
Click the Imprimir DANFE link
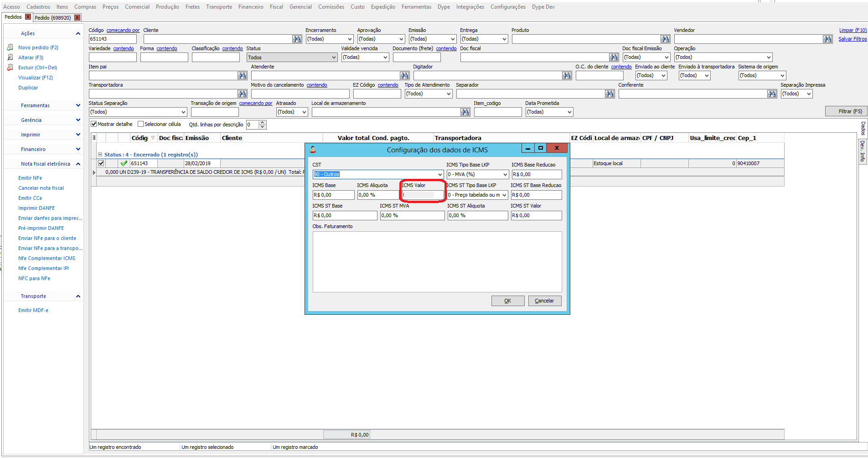36,208
